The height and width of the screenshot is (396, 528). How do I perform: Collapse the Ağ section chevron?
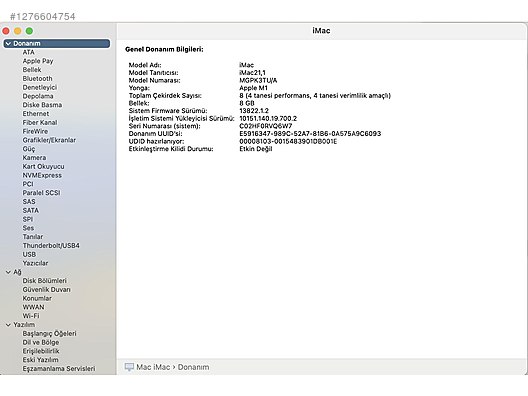(8, 272)
